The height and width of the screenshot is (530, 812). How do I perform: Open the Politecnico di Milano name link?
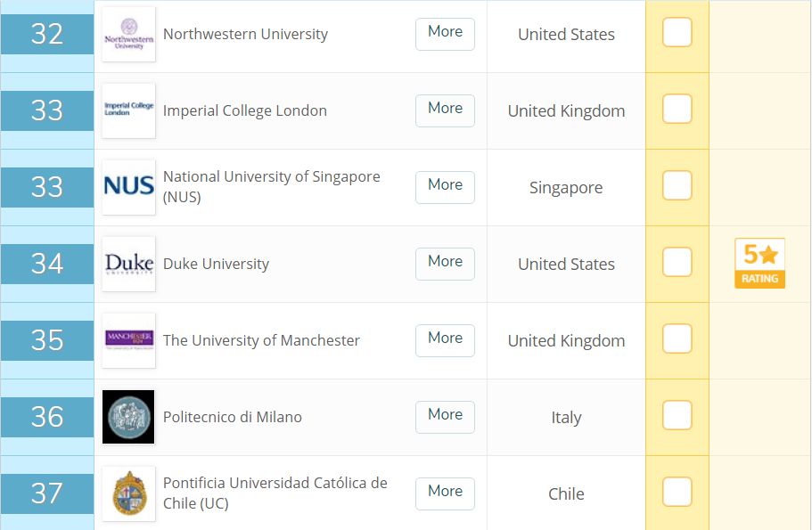tap(232, 417)
